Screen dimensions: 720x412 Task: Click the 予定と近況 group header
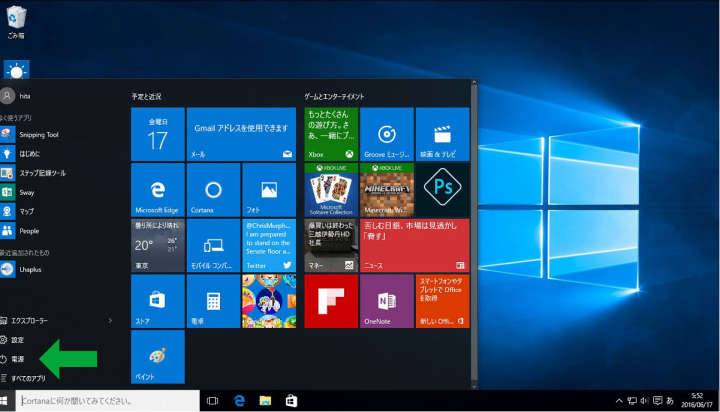[x=146, y=96]
